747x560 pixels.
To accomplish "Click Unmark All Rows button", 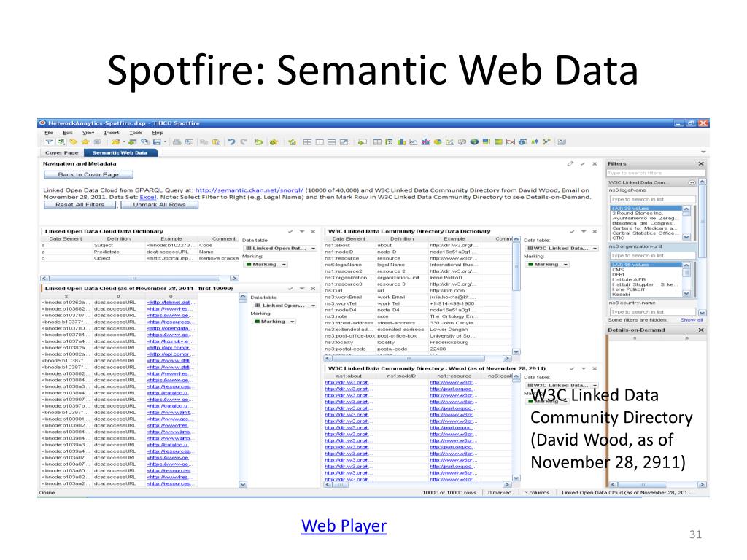I will point(159,205).
